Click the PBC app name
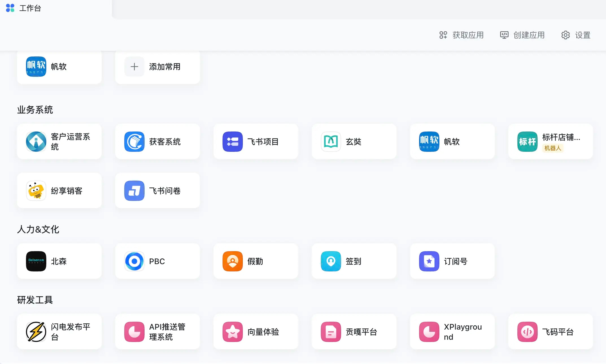Viewport: 606px width, 364px height. click(157, 261)
